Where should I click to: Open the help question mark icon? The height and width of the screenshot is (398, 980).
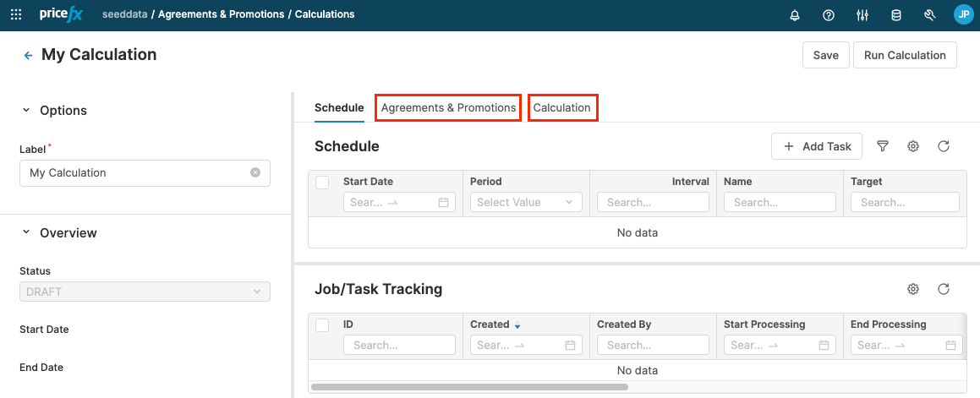coord(829,15)
